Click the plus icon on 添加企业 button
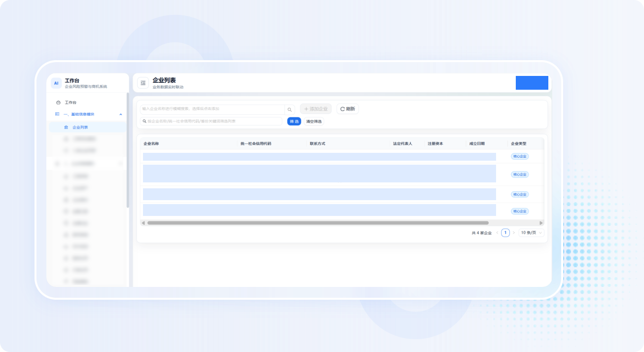 (x=306, y=108)
